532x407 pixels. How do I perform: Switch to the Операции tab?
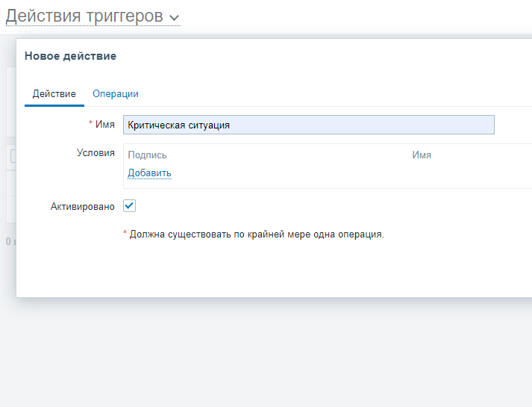click(x=115, y=94)
